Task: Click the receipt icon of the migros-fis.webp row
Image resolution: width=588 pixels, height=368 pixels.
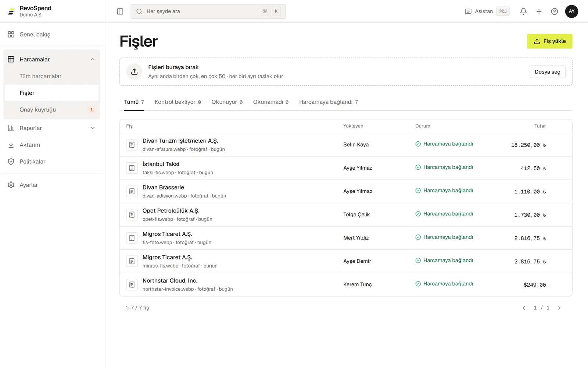Action: (x=132, y=261)
